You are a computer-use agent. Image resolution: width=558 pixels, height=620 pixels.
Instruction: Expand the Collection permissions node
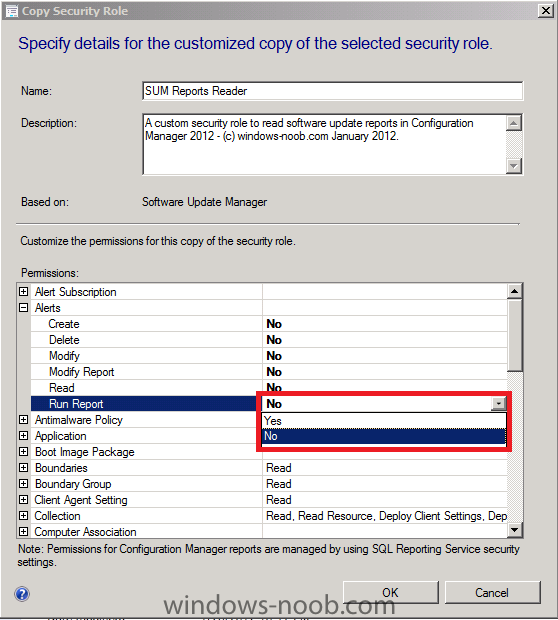[x=24, y=516]
